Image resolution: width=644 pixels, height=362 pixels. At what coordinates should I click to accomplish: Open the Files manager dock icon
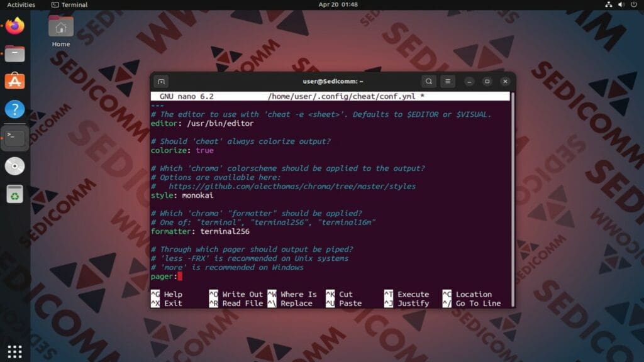pos(15,53)
